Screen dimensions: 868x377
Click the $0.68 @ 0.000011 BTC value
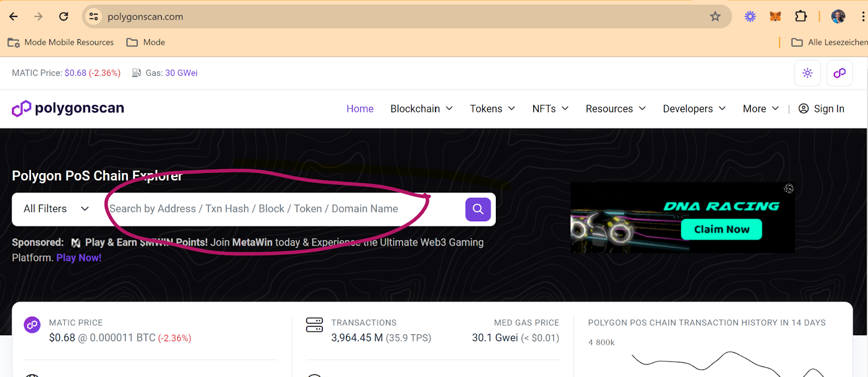pos(103,337)
